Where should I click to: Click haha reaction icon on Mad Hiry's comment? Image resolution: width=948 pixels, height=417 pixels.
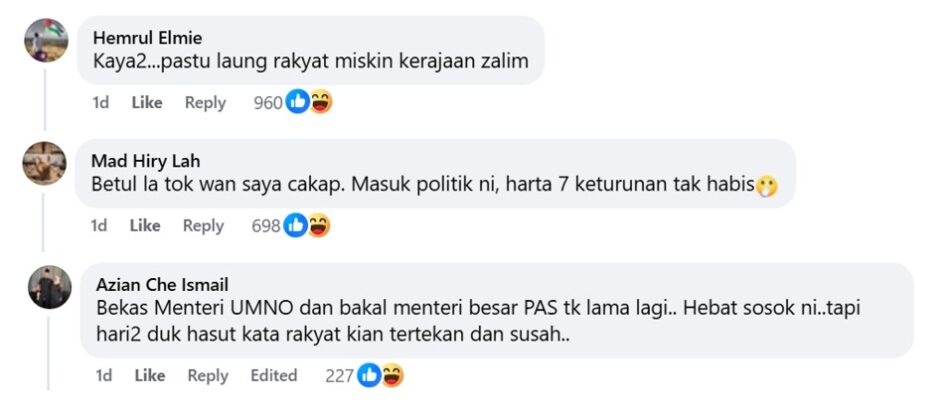coord(318,226)
